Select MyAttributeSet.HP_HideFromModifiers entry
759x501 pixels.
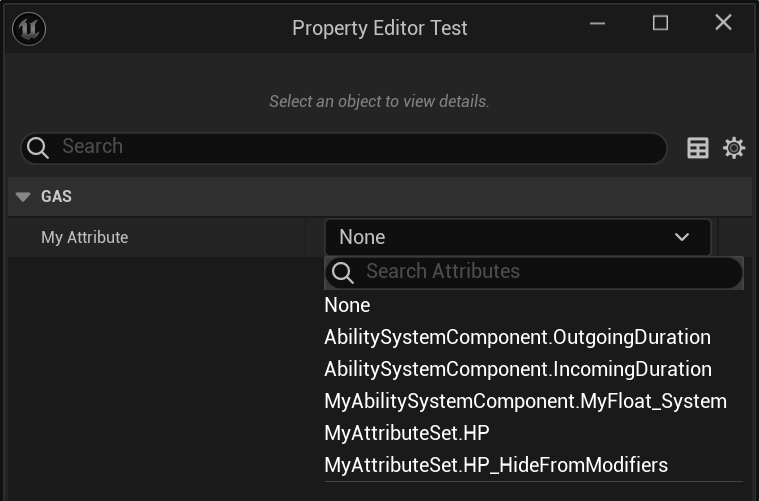pos(496,465)
